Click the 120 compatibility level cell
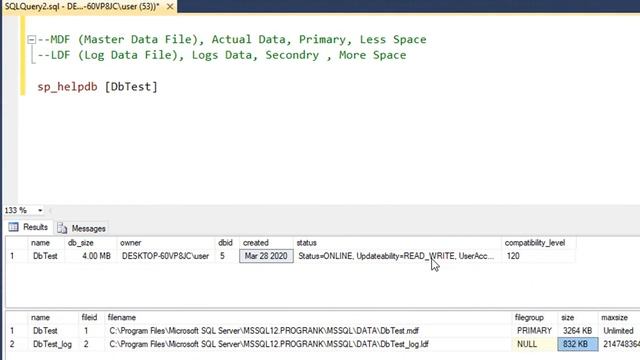The height and width of the screenshot is (360, 640). pyautogui.click(x=538, y=256)
